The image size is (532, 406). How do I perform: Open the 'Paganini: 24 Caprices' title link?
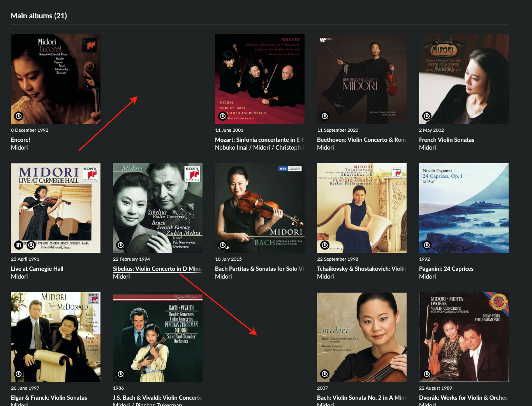pyautogui.click(x=446, y=269)
